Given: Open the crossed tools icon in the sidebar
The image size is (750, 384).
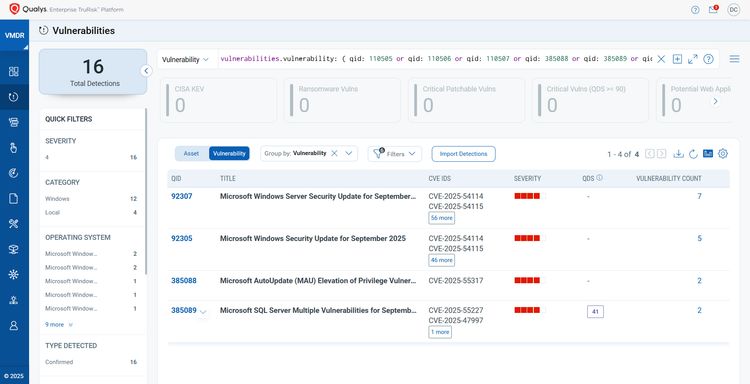Looking at the screenshot, I should (14, 223).
